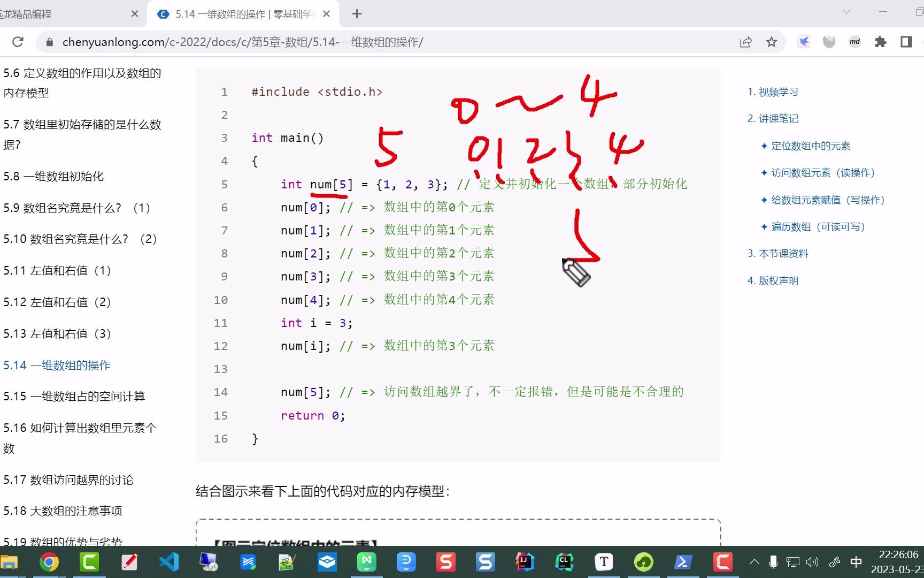This screenshot has height=578, width=924.
Task: Open the tab search dropdown arrow
Action: (x=845, y=11)
